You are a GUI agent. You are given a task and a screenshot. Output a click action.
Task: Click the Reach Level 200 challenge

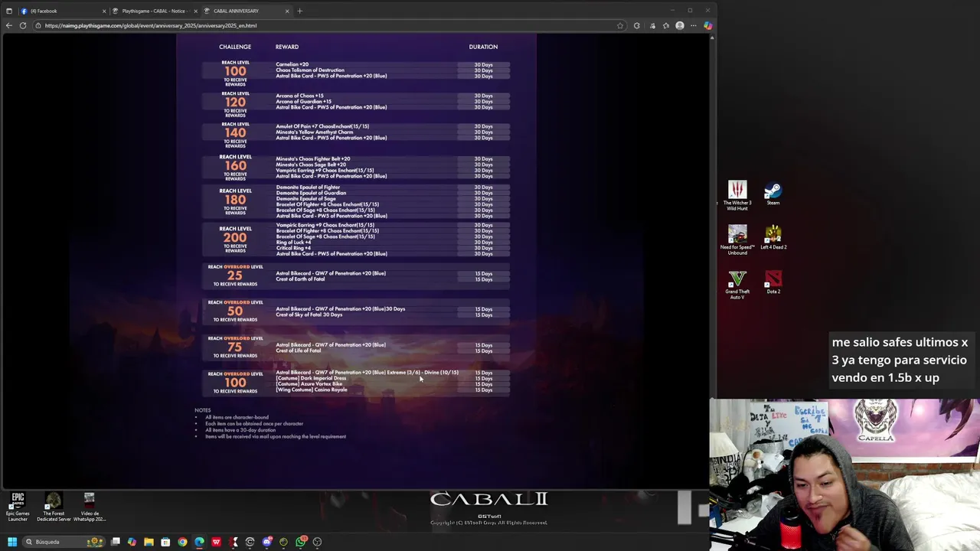[x=235, y=239]
